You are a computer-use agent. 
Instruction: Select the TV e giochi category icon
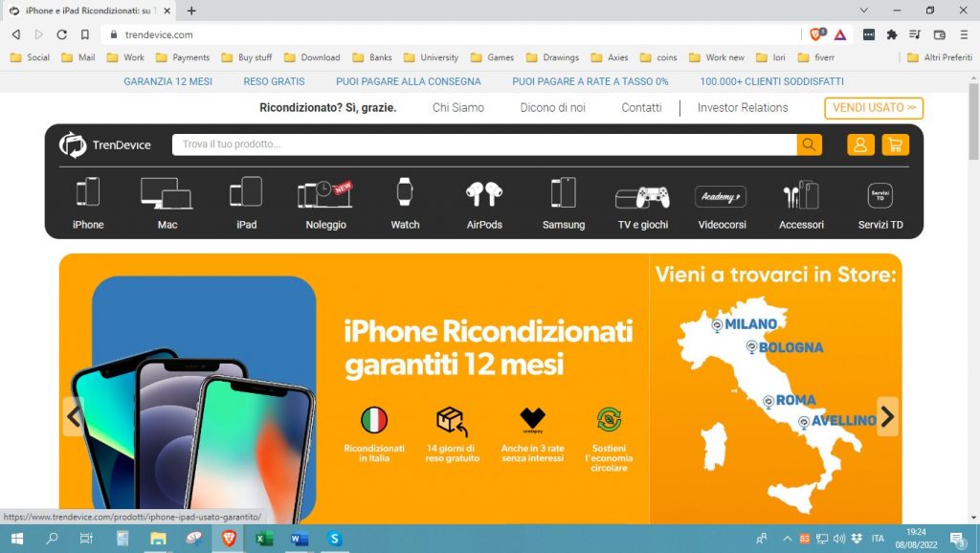pyautogui.click(x=643, y=197)
